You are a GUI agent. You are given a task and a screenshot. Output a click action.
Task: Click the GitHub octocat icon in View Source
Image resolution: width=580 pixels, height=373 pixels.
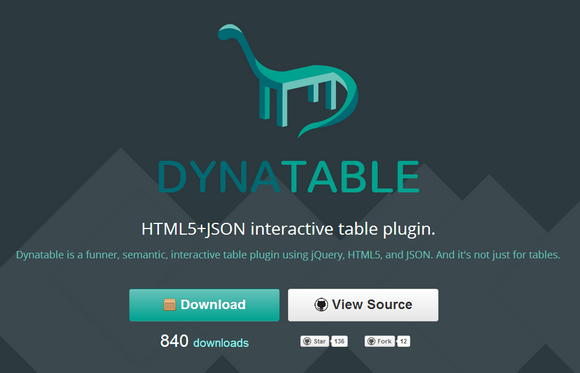point(321,305)
